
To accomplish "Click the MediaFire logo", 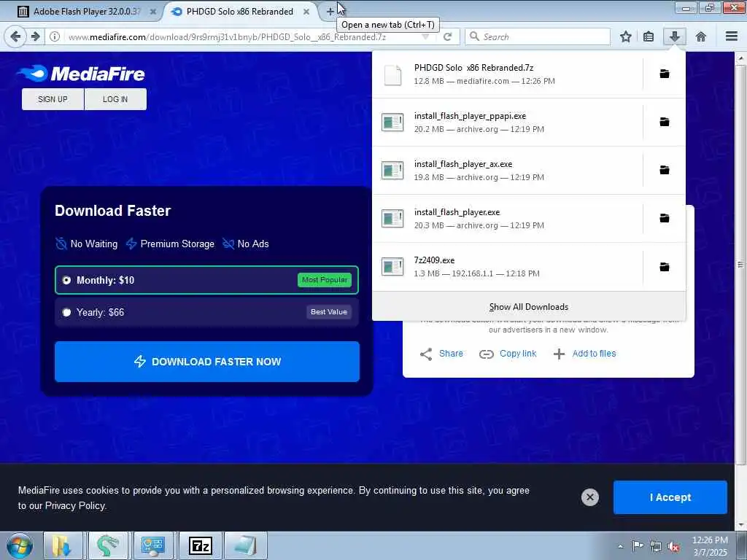I will pyautogui.click(x=81, y=74).
